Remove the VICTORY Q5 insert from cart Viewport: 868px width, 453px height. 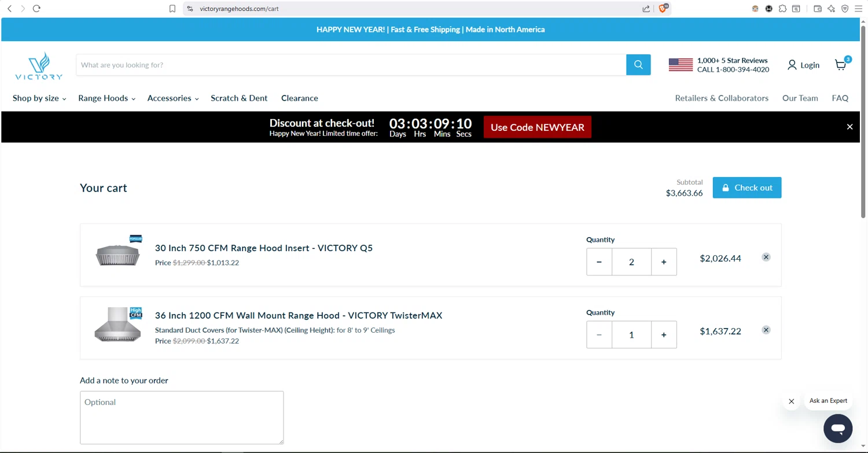tap(766, 257)
